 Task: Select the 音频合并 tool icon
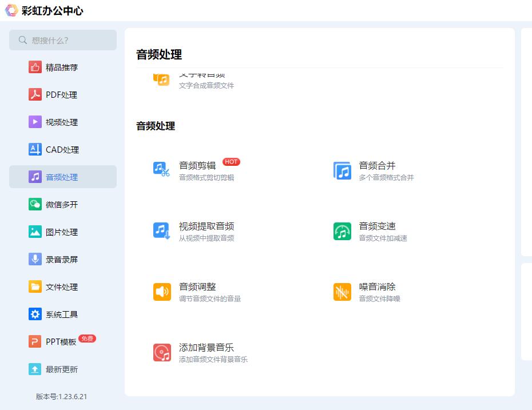pos(342,170)
